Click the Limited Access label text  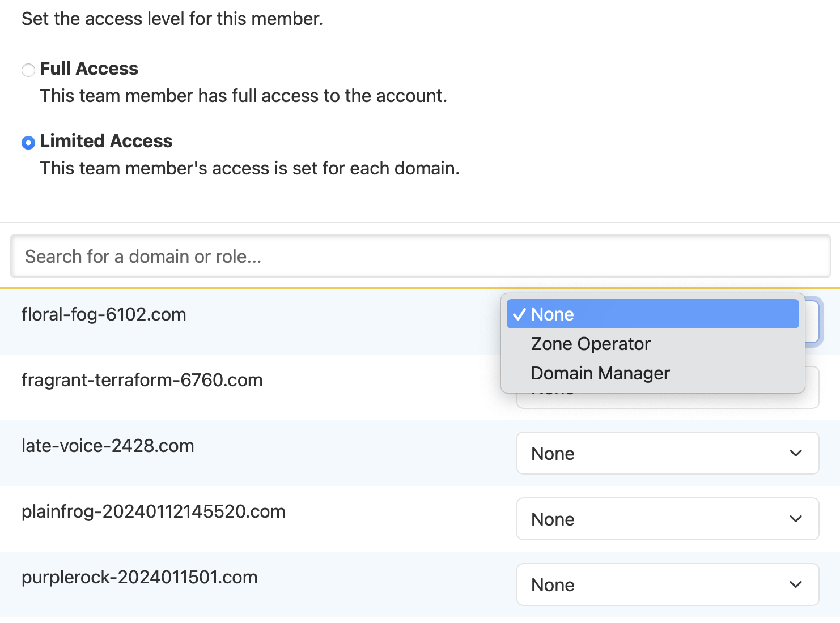(105, 141)
